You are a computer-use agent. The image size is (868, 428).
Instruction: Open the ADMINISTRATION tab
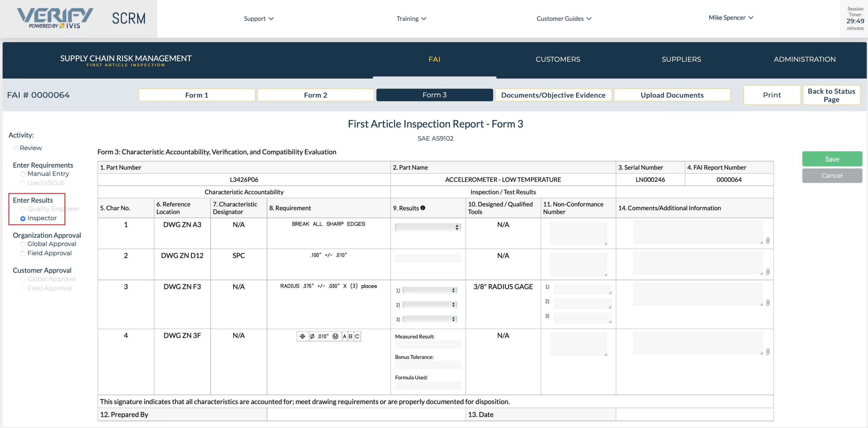pos(805,59)
